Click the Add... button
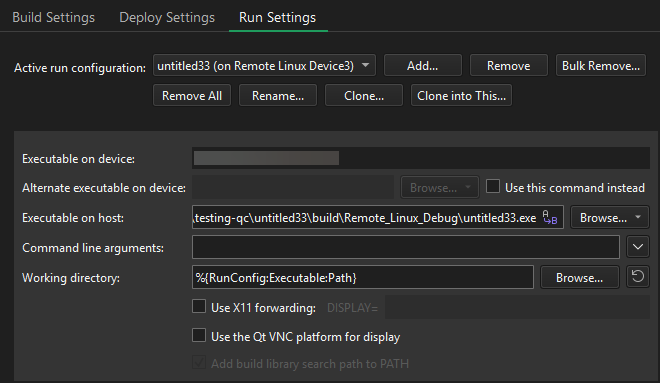The height and width of the screenshot is (383, 660). tap(423, 66)
